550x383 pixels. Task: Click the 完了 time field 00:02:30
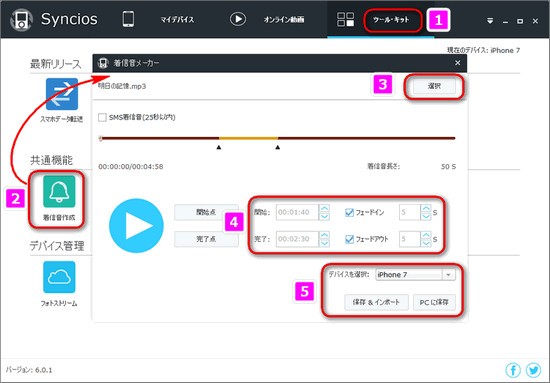[297, 239]
